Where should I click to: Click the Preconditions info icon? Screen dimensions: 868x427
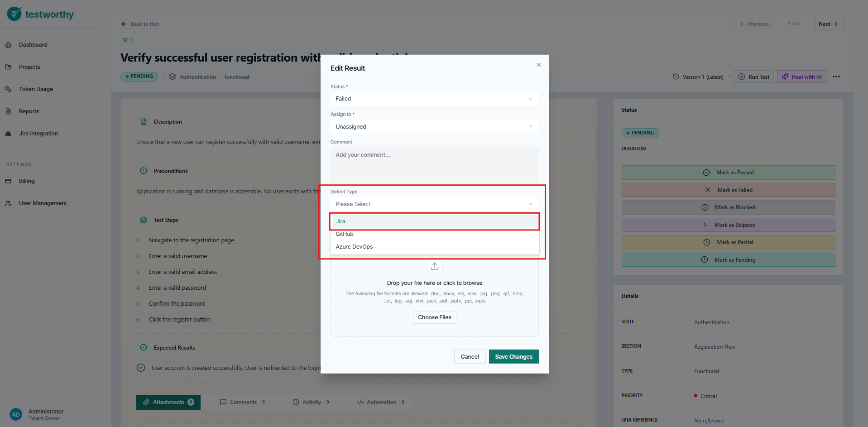[144, 171]
